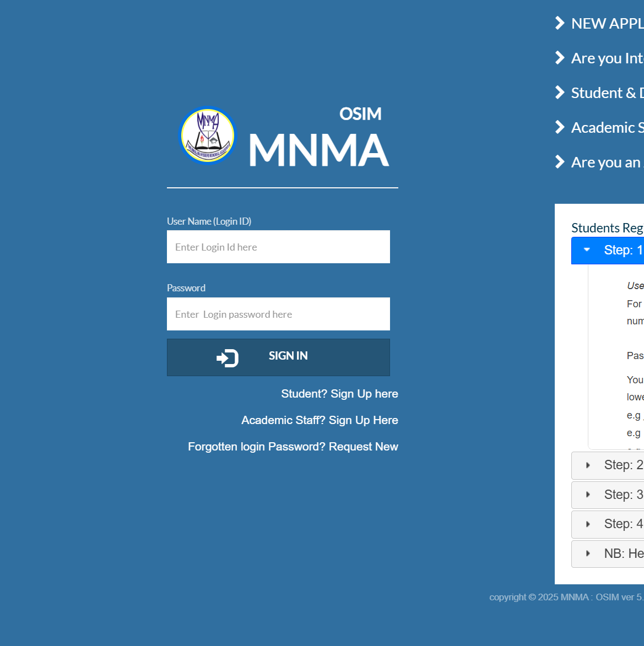
Task: Click chevron icon beside Academic item
Action: point(560,127)
